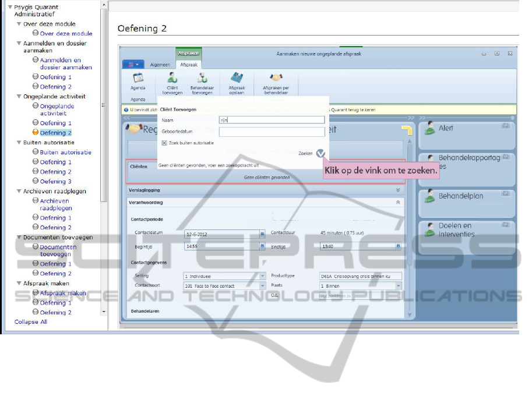Image resolution: width=532 pixels, height=403 pixels.
Task: Open Afspraken per behandelaar icon
Action: click(x=276, y=78)
